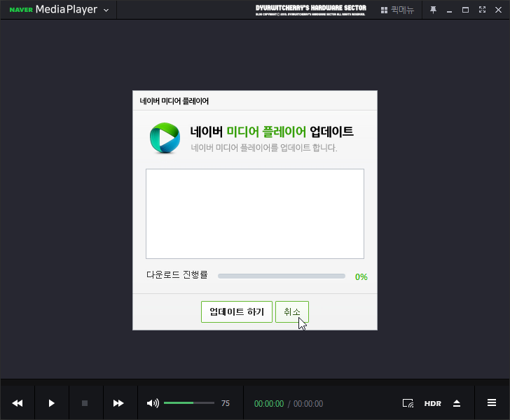510x420 pixels.
Task: Click the volume value 75
Action: tap(226, 403)
